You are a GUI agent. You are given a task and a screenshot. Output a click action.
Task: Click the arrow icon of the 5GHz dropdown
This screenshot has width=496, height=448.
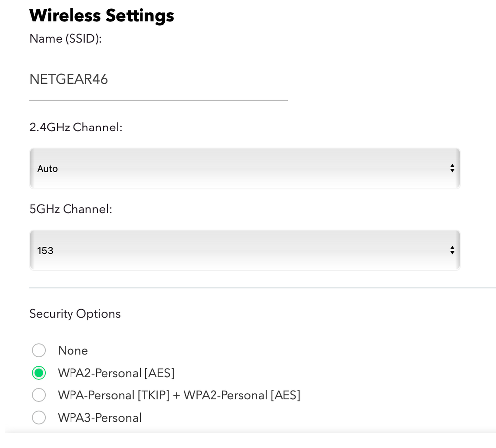[452, 251]
